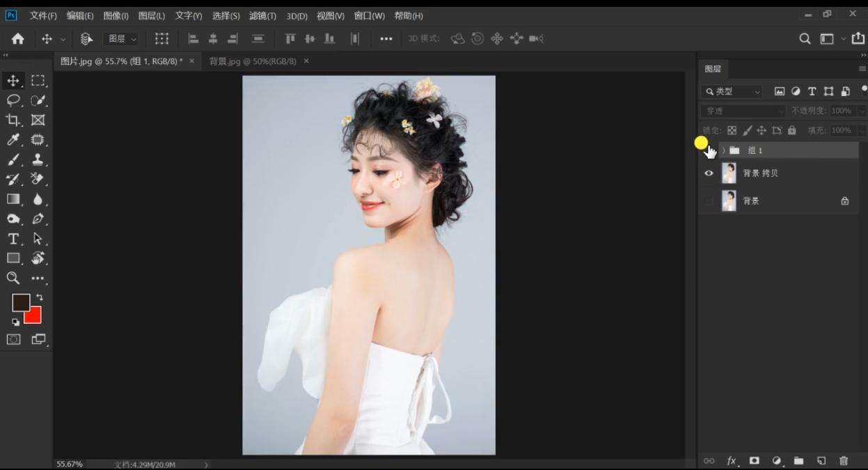This screenshot has height=470, width=868.
Task: Open the layer mask icon at panel bottom
Action: pos(754,460)
